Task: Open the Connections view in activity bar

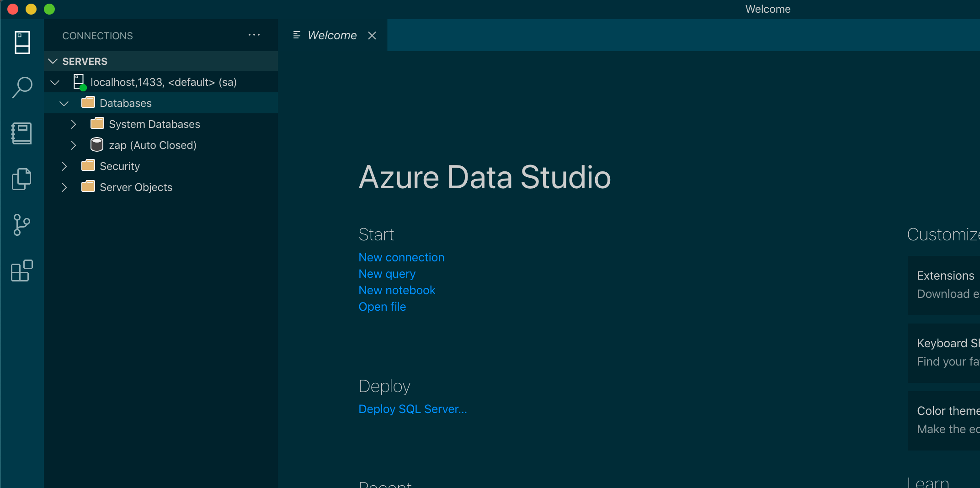Action: coord(22,42)
